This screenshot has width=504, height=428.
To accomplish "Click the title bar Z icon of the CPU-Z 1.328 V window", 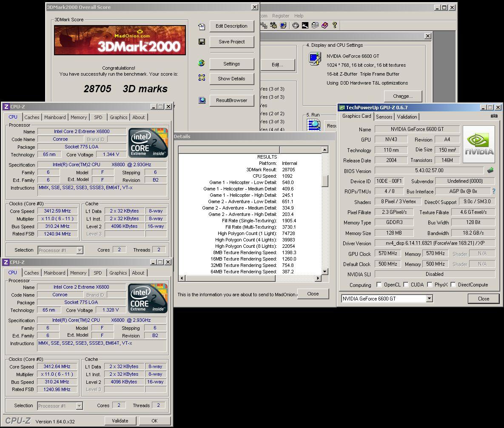I will pos(6,262).
